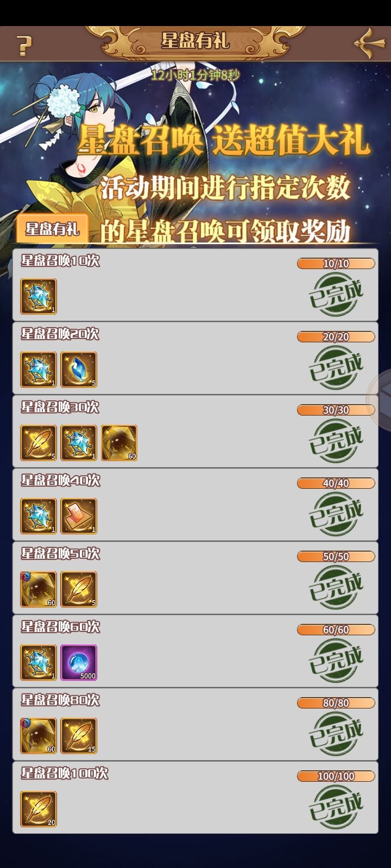Tap blue gem reward in 星盘召唤20次 row
The height and width of the screenshot is (868, 391).
point(79,369)
